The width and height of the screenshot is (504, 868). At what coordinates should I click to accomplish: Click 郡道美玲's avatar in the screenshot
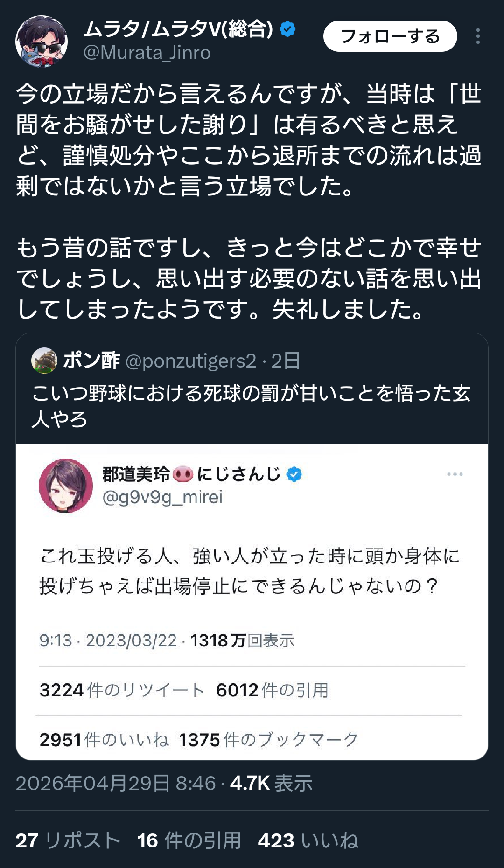pyautogui.click(x=66, y=486)
